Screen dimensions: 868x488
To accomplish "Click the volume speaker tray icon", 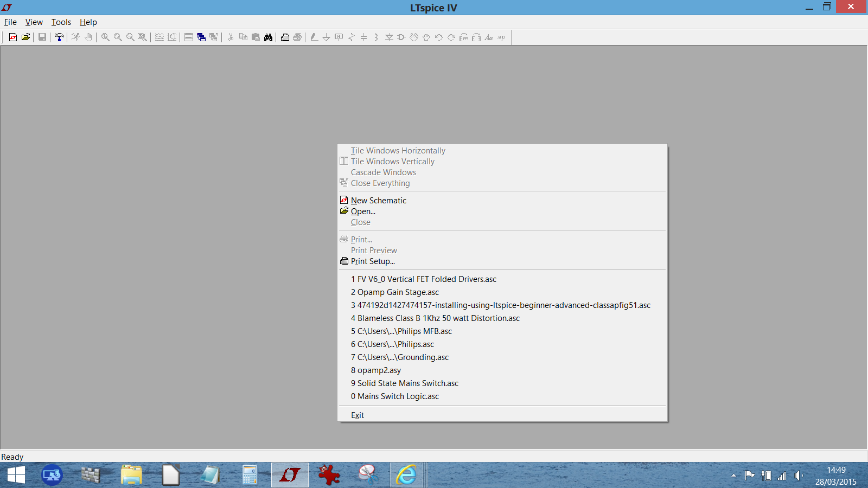I will coord(798,476).
